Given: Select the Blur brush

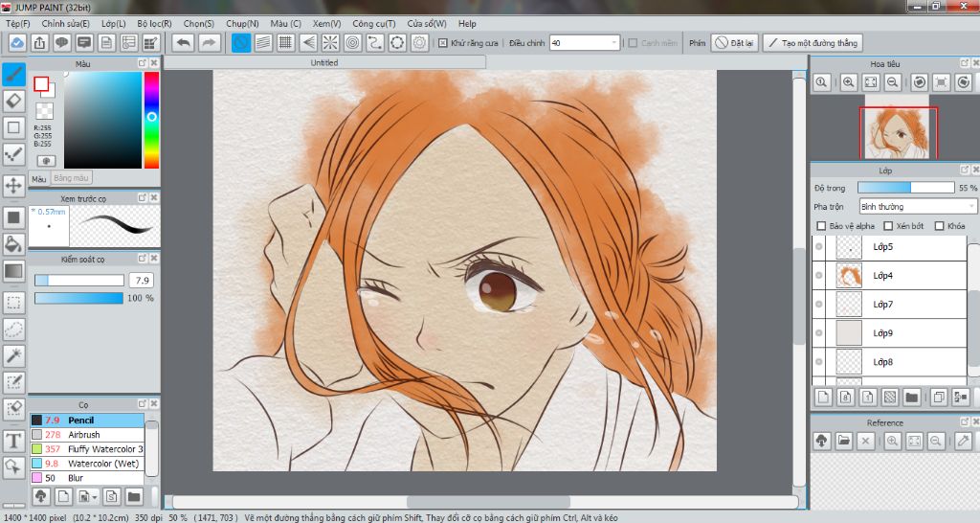Looking at the screenshot, I should [x=87, y=477].
